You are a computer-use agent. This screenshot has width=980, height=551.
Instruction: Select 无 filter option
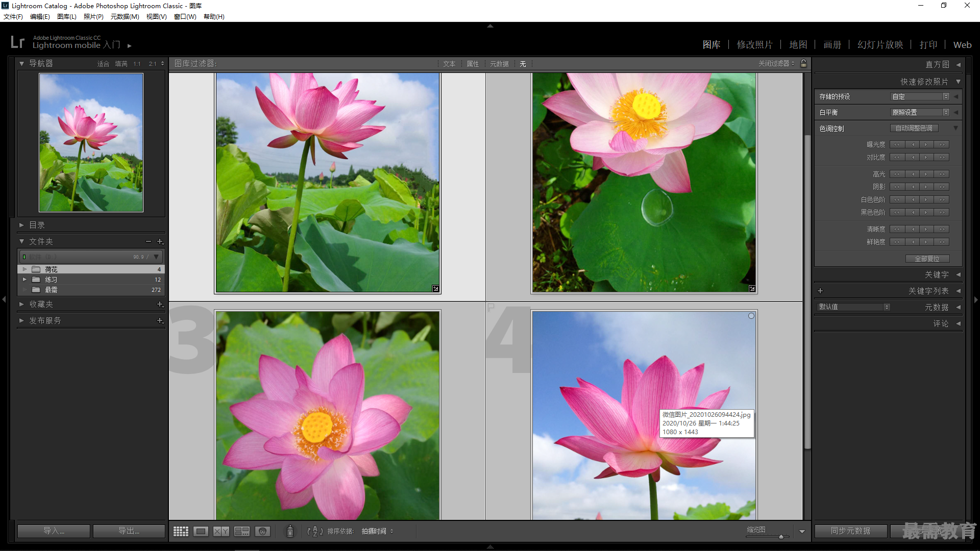(523, 64)
